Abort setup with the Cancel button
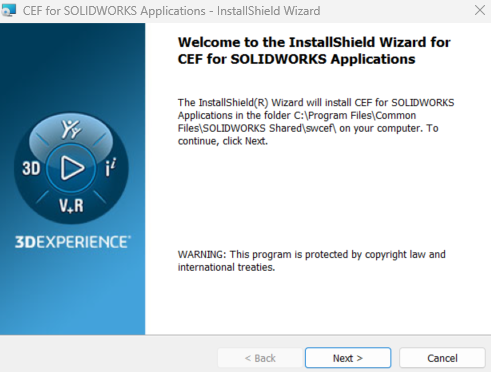This screenshot has height=372, width=491. [442, 358]
